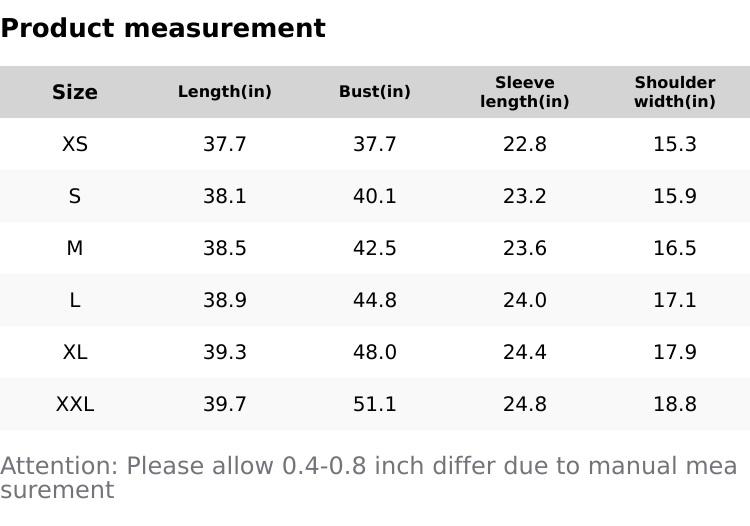This screenshot has width=750, height=526.
Task: Select the Size column header
Action: [75, 92]
